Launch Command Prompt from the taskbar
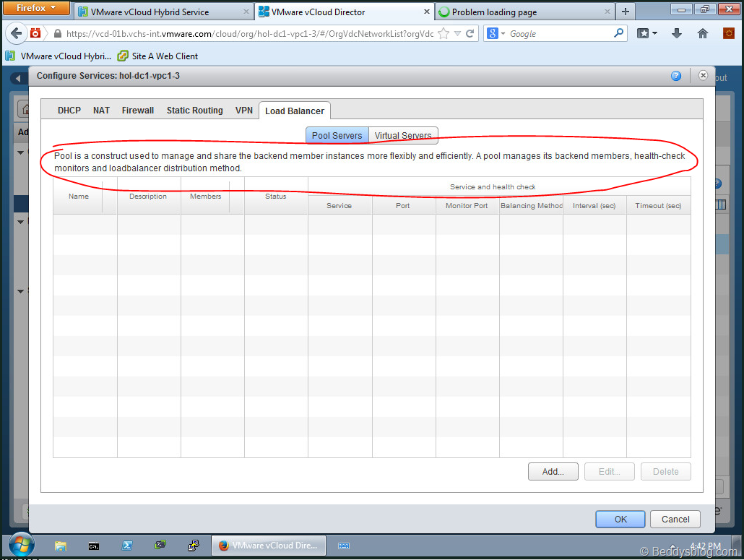744x560 pixels. [94, 546]
